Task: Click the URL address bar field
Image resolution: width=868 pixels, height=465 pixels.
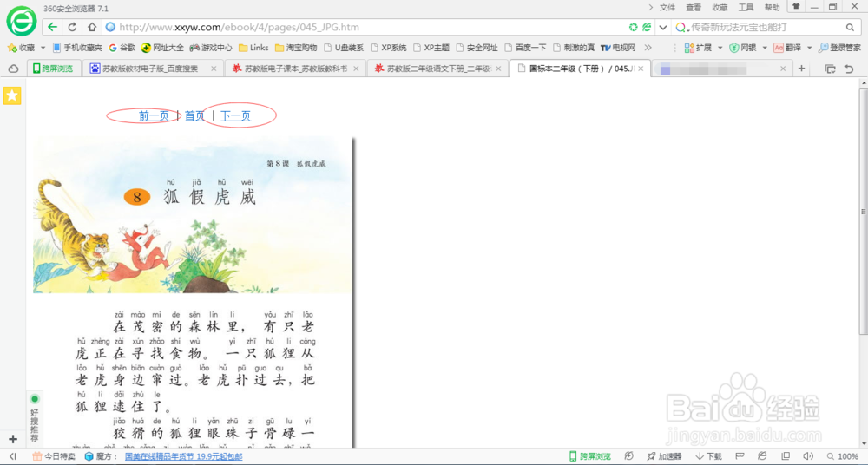Action: 365,27
